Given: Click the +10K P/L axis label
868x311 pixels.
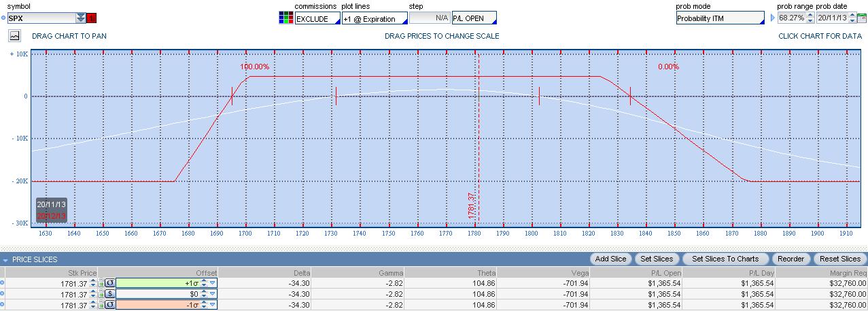Looking at the screenshot, I should click(x=18, y=54).
